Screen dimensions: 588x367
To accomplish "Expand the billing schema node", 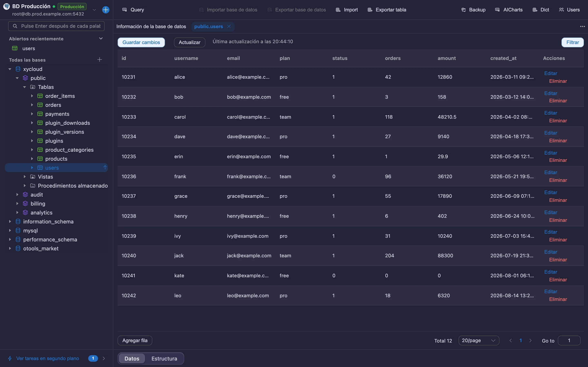I will (x=17, y=204).
